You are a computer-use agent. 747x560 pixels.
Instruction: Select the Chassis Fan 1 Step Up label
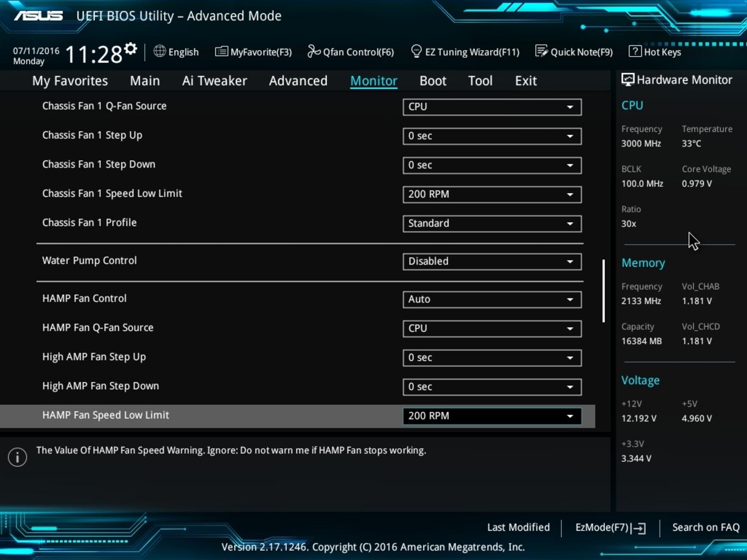92,135
